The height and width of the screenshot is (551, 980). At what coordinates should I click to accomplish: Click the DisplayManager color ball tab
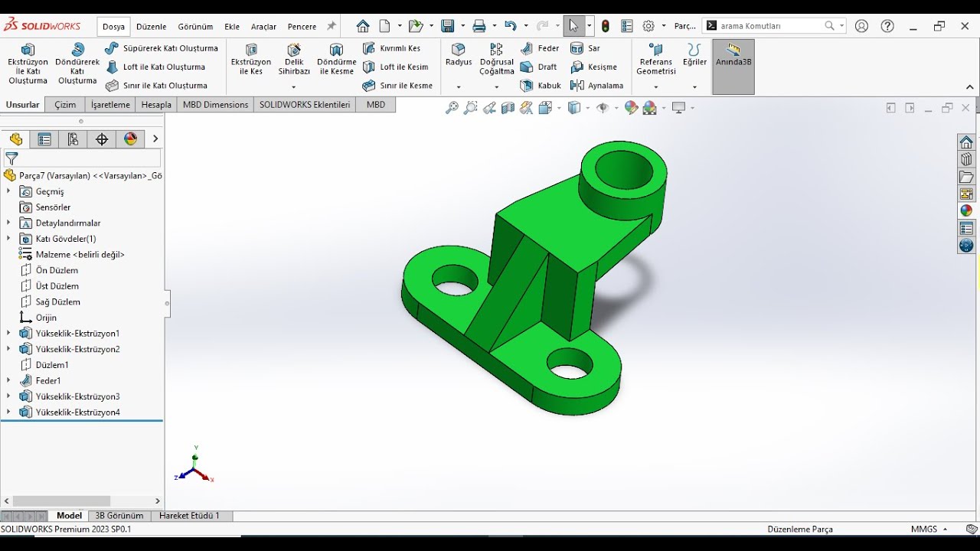tap(131, 139)
